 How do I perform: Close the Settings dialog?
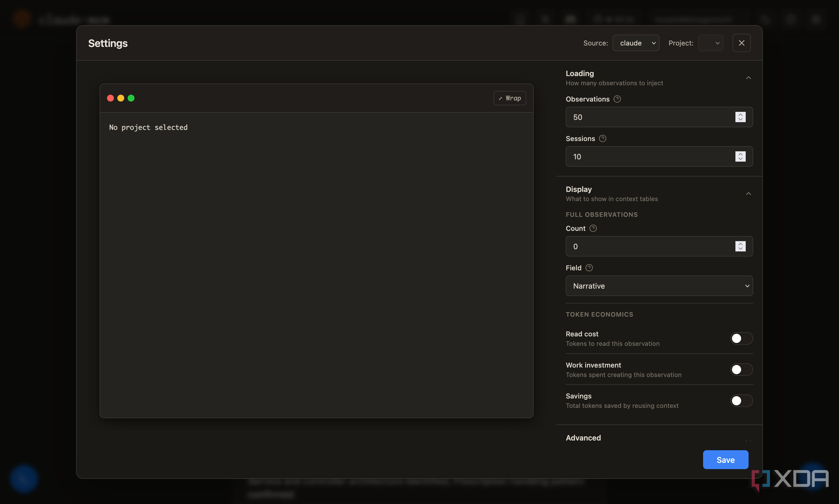741,43
